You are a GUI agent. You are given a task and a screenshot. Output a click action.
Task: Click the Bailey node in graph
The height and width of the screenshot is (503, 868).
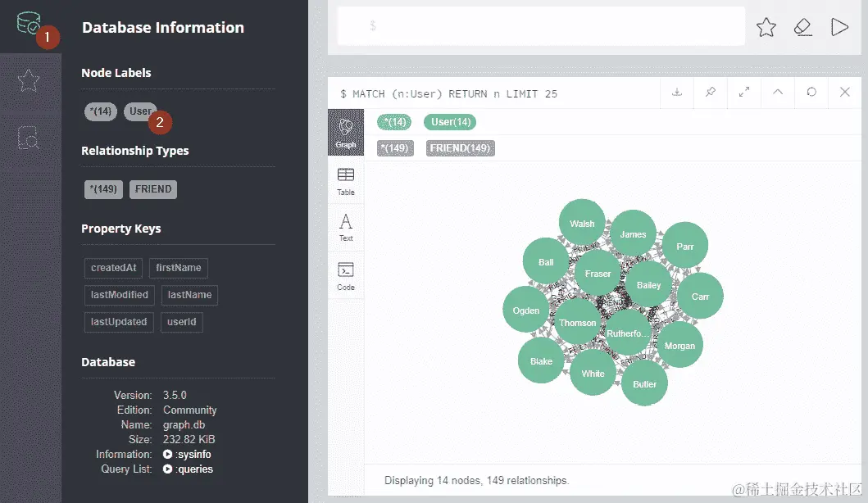coord(648,284)
